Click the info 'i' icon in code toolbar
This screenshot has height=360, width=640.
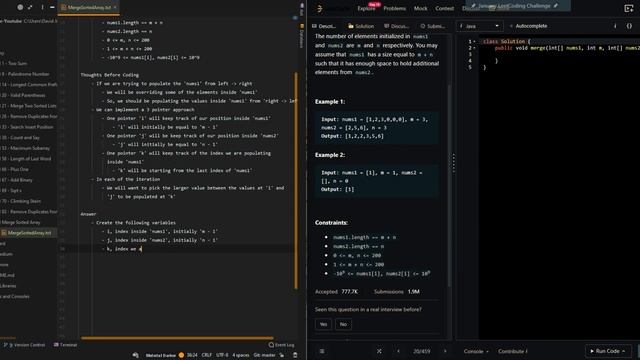[616, 26]
